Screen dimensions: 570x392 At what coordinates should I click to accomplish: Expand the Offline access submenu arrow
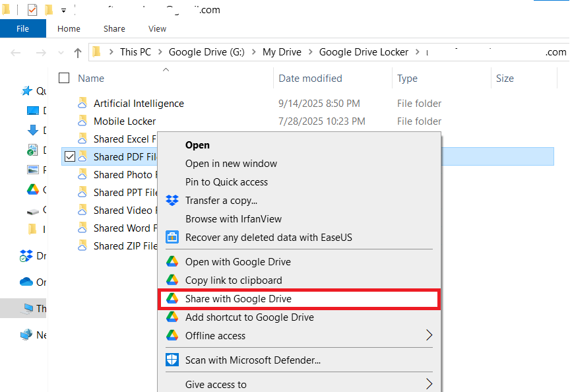429,336
